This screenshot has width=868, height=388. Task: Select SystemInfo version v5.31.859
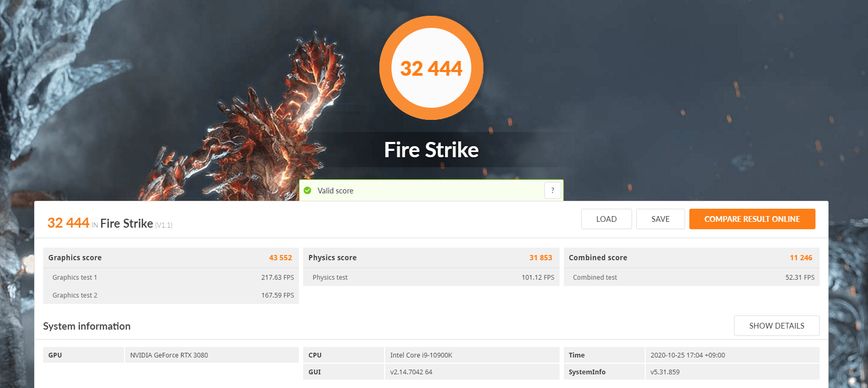[665, 372]
